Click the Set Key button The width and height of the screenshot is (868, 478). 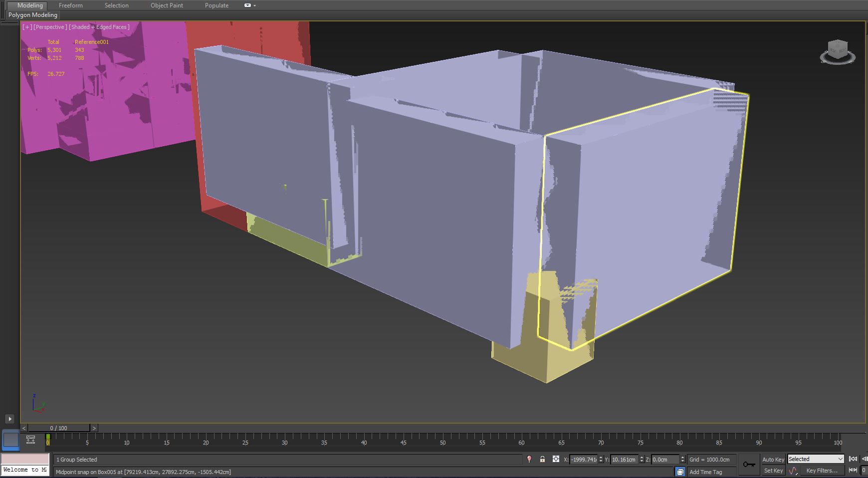coord(773,471)
